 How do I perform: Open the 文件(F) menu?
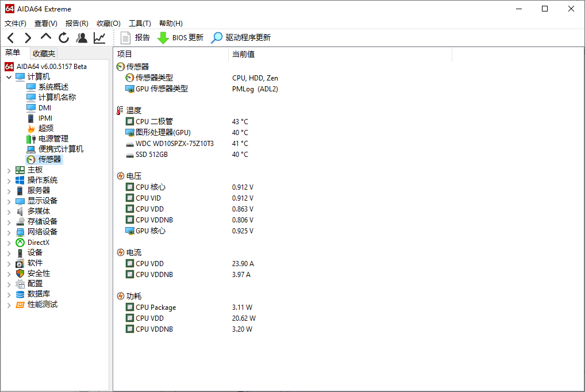tap(16, 24)
